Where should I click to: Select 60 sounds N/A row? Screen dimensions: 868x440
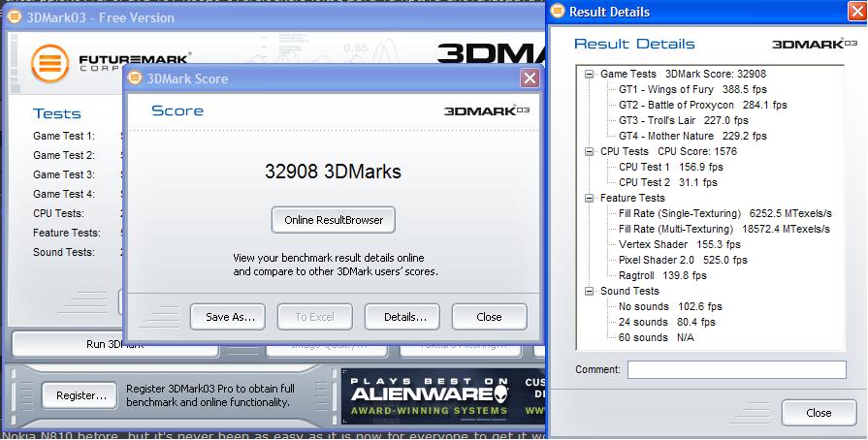coord(656,337)
